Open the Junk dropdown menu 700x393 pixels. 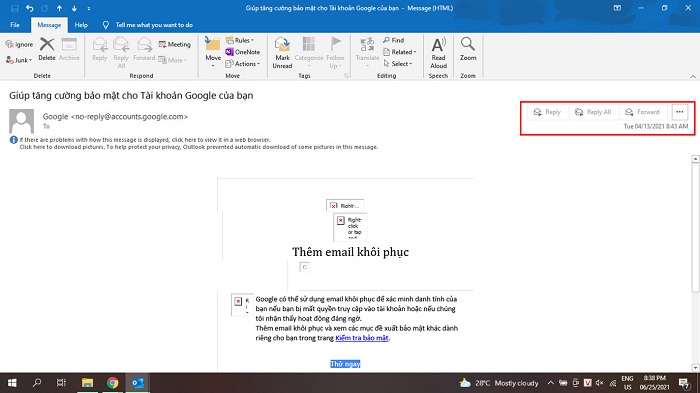(18, 60)
